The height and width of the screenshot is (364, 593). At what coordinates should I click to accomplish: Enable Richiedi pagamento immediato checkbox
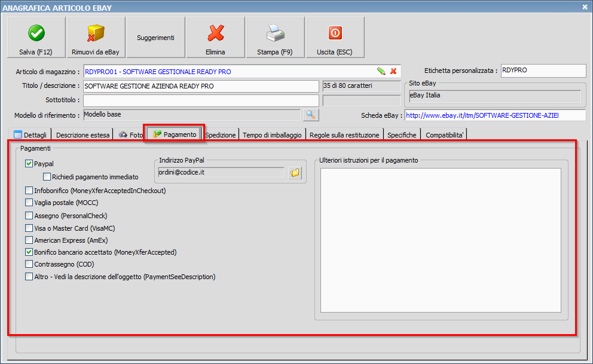tap(47, 176)
